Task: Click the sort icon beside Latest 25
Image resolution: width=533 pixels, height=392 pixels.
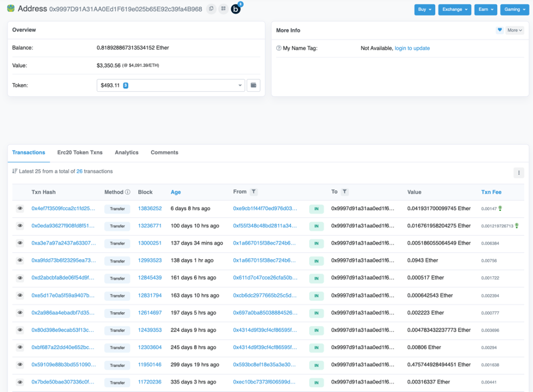Action: pyautogui.click(x=15, y=171)
